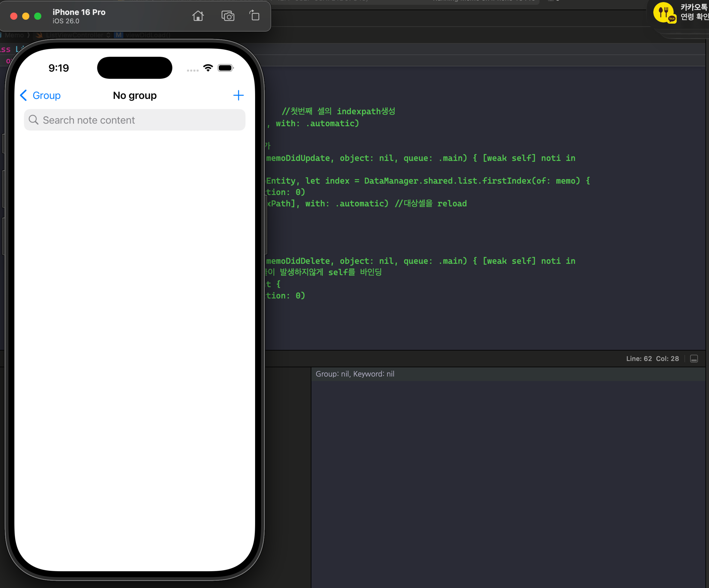
Task: Click the Wi-Fi status icon on the iPhone
Action: (208, 68)
